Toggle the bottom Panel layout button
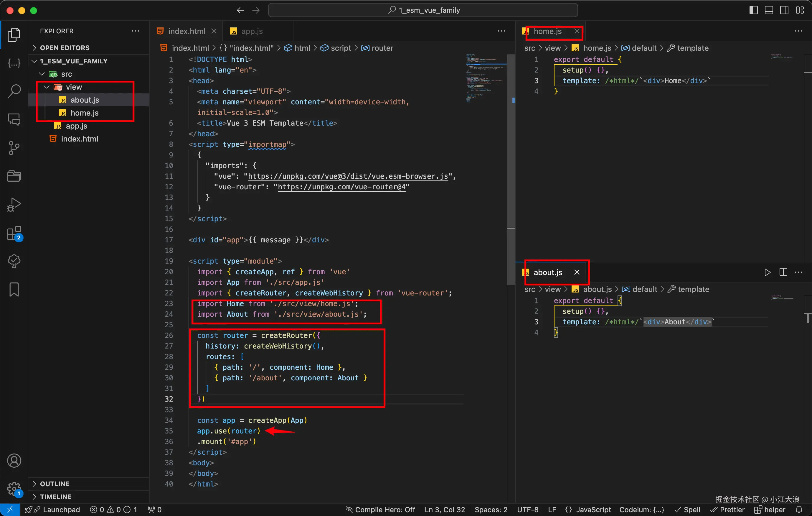Screen dimensions: 812x516 (x=769, y=10)
